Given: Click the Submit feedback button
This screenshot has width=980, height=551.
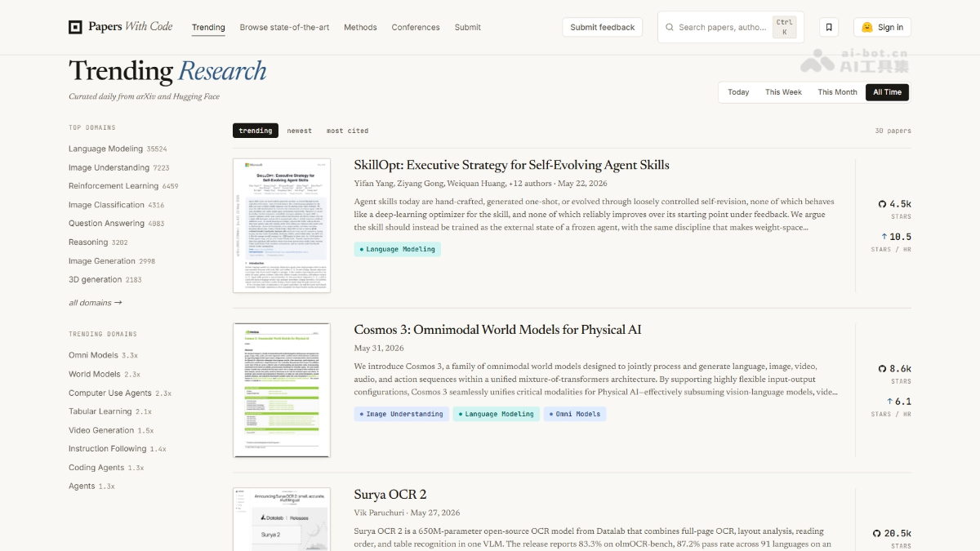Looking at the screenshot, I should (603, 27).
